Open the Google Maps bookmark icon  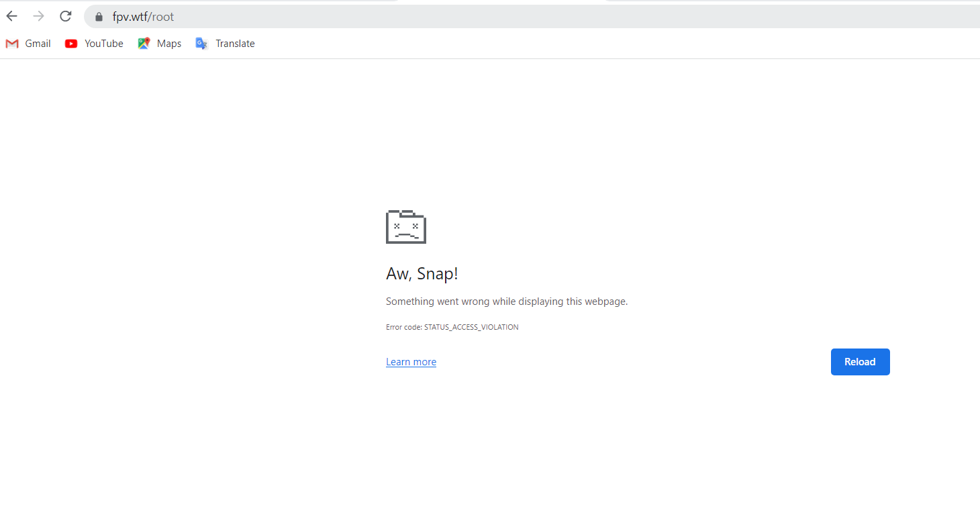[x=142, y=42]
